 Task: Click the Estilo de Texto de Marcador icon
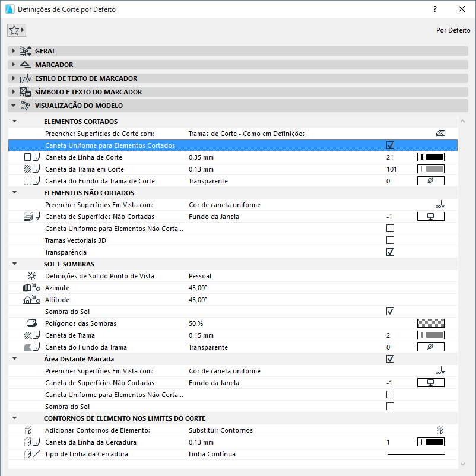(26, 78)
